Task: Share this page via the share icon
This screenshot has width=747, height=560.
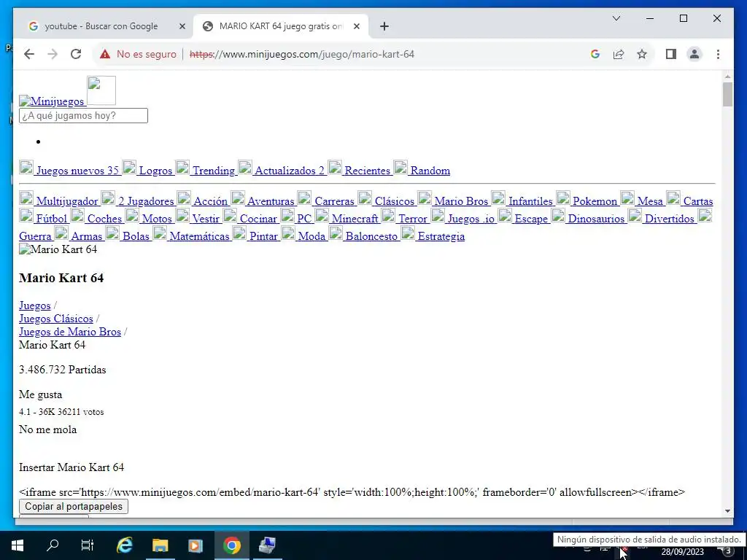Action: [619, 54]
